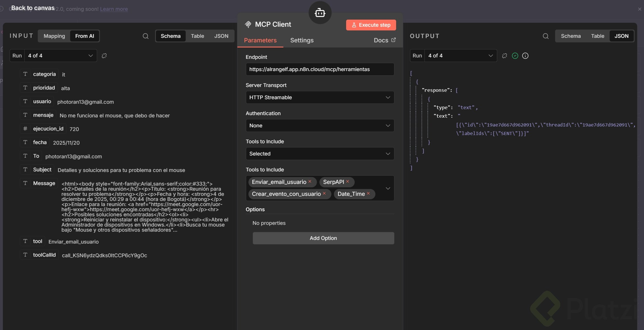Screen dimensions: 644x330
Task: Open the Authentication dropdown
Action: (320, 126)
